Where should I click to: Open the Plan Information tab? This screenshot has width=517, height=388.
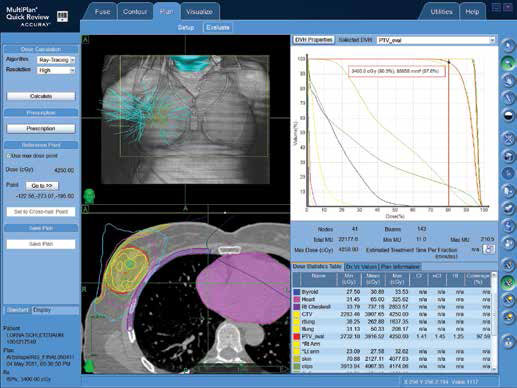[x=400, y=267]
